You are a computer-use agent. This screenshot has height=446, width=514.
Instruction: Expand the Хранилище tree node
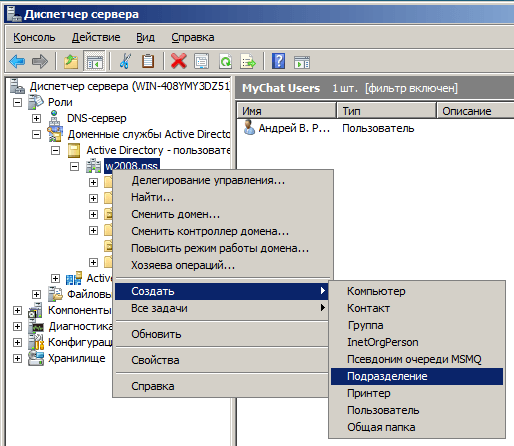[x=17, y=359]
